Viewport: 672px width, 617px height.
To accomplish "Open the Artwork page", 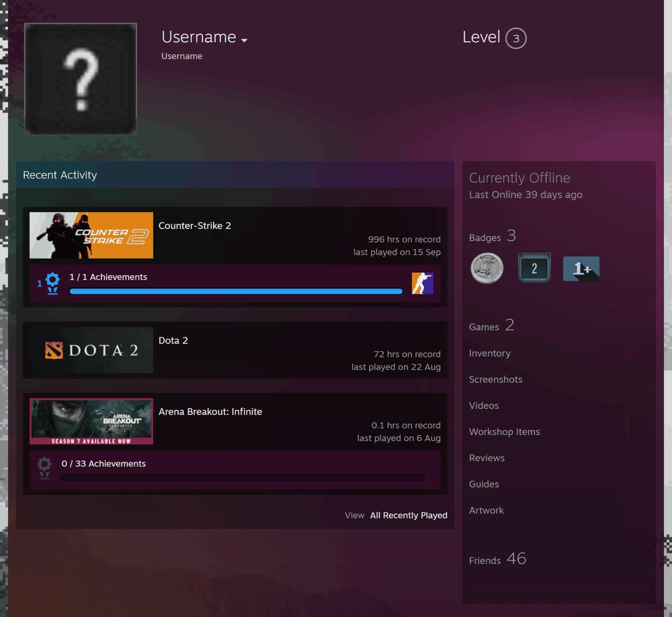I will point(486,511).
